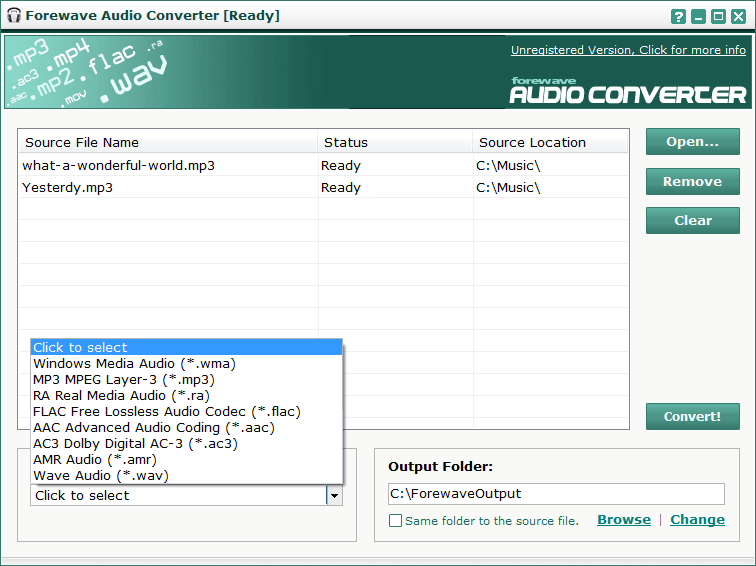Select Yesterdy.mp3 in the file list
This screenshot has height=566, width=756.
[x=68, y=188]
